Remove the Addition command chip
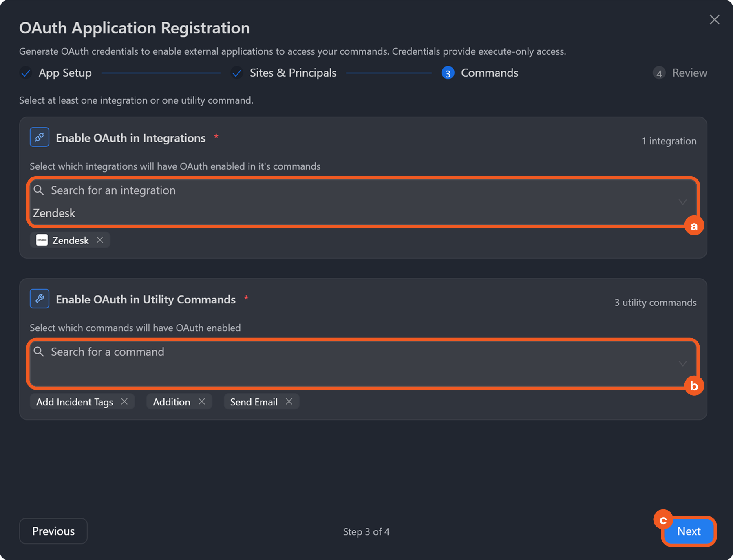This screenshot has height=560, width=733. [x=202, y=402]
